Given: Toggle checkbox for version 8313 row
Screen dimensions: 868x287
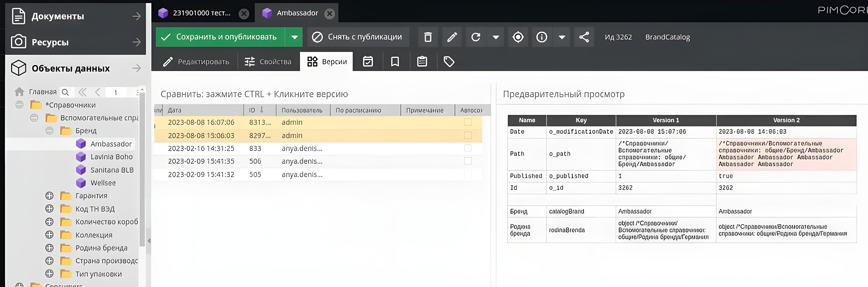Looking at the screenshot, I should tap(468, 122).
